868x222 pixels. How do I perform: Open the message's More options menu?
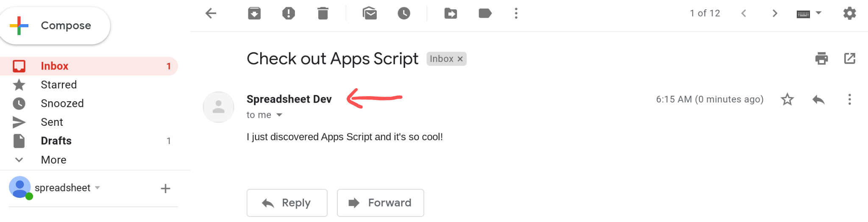849,100
